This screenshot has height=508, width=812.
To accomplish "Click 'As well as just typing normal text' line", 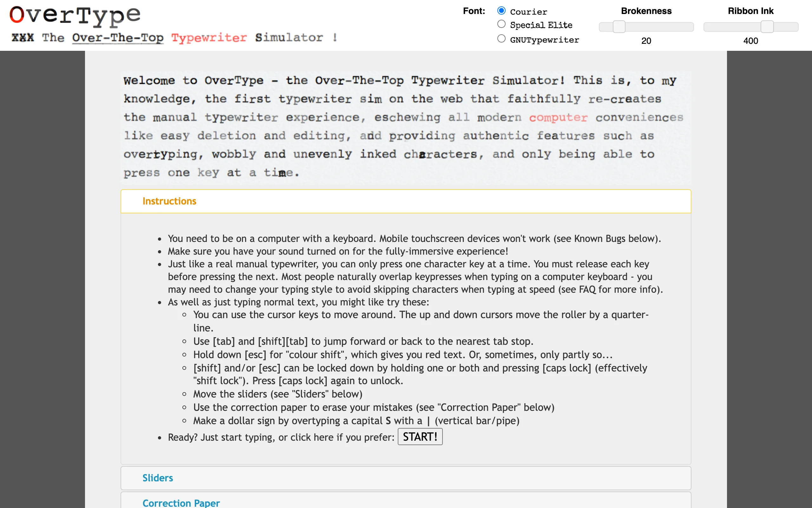I will pyautogui.click(x=298, y=302).
